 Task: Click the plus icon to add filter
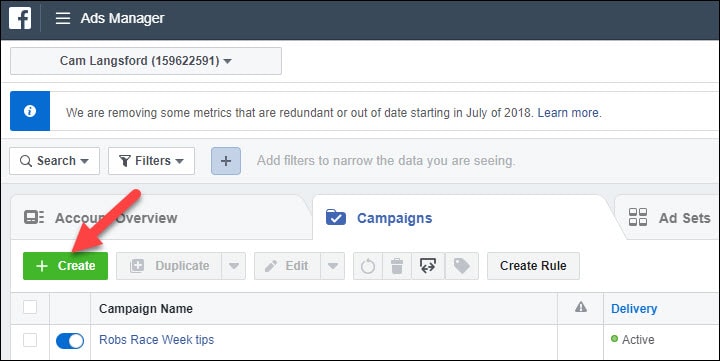tap(226, 161)
